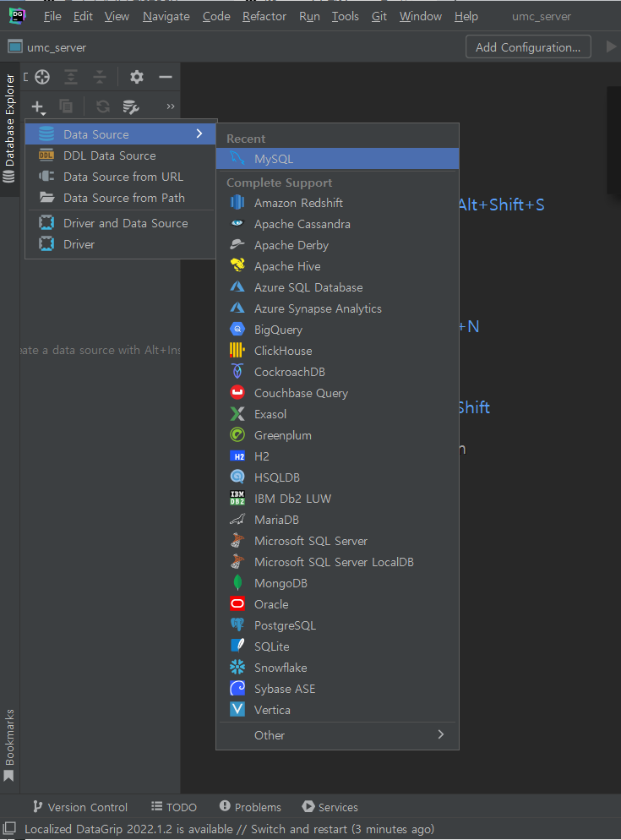Open Version Control tool window
621x840 pixels.
pos(79,807)
